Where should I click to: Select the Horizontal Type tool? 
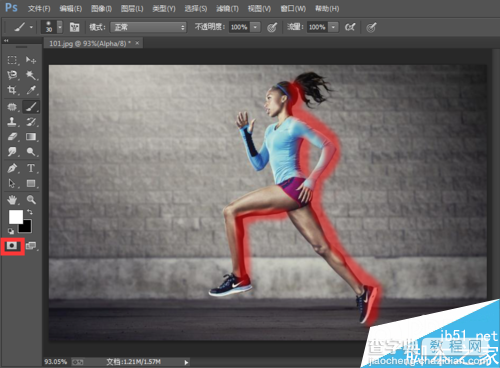pos(31,168)
